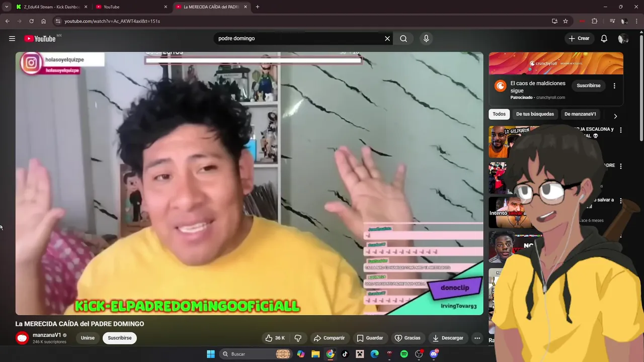Viewport: 644px width, 362px height.
Task: Subscribe to manzanaV1 channel
Action: [120, 338]
